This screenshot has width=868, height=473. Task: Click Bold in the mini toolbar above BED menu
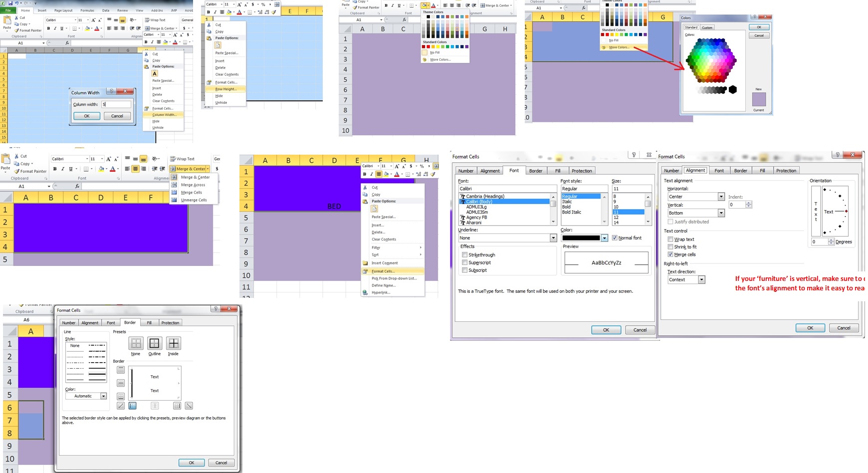(365, 174)
